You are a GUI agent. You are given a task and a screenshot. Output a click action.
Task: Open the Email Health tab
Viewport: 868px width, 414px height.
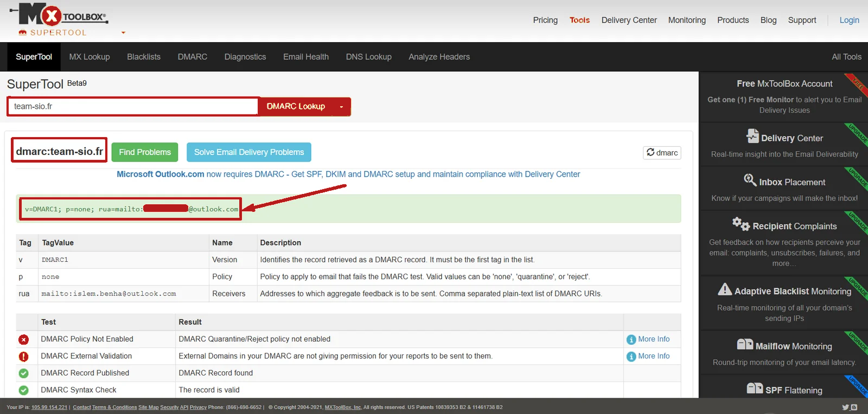pos(306,57)
